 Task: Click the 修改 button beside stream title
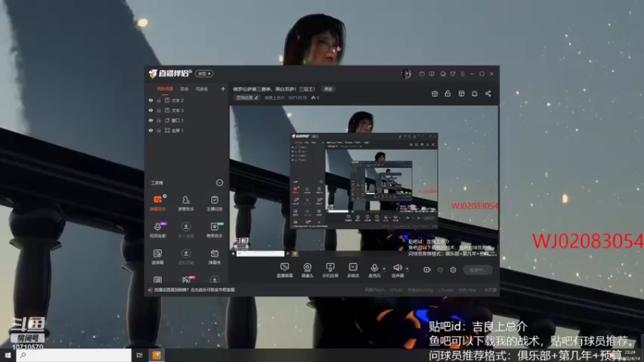coord(328,88)
